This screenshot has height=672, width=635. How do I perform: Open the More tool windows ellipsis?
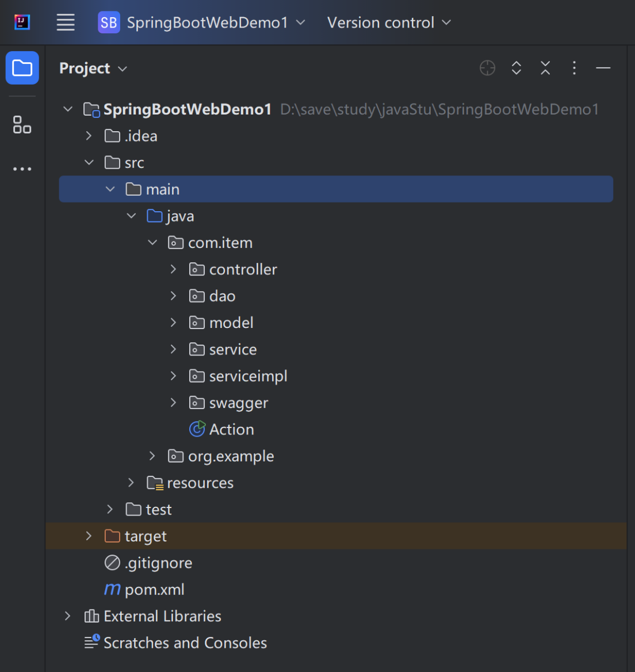tap(22, 169)
